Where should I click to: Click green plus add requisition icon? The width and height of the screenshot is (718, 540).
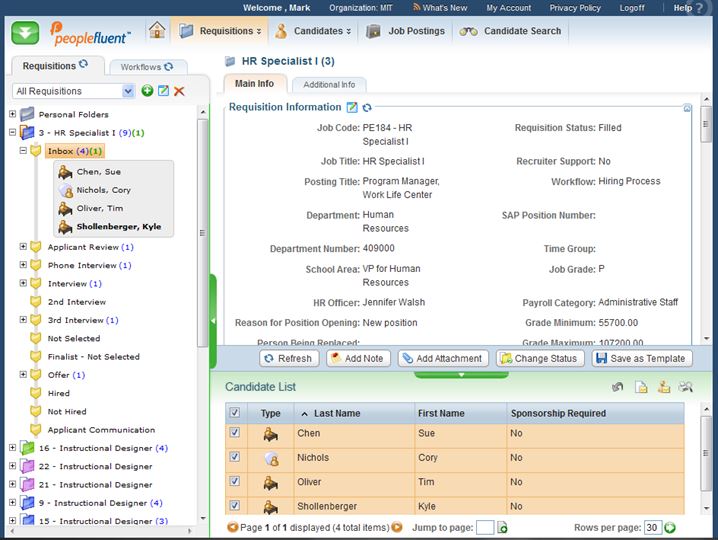(147, 91)
